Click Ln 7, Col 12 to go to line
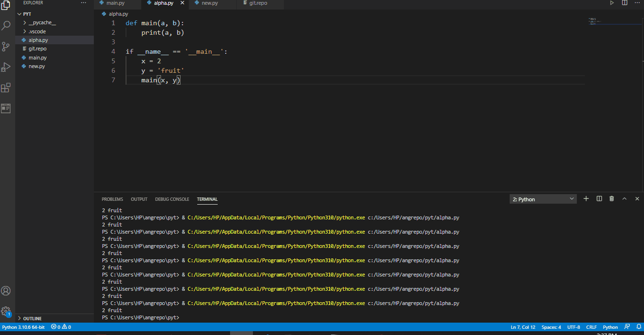 coord(523,327)
